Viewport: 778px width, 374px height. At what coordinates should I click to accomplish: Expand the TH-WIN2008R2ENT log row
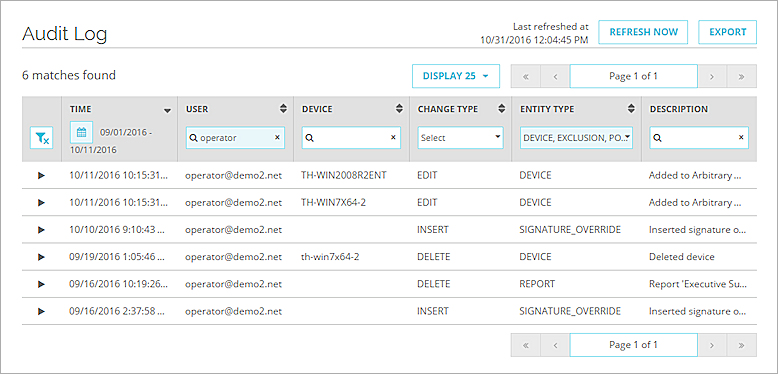(42, 175)
